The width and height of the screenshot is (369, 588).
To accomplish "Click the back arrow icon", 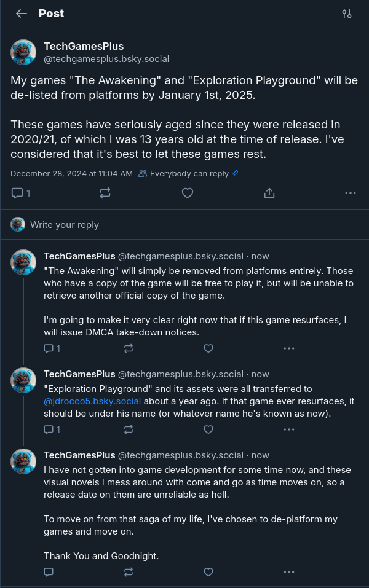I will pyautogui.click(x=22, y=14).
